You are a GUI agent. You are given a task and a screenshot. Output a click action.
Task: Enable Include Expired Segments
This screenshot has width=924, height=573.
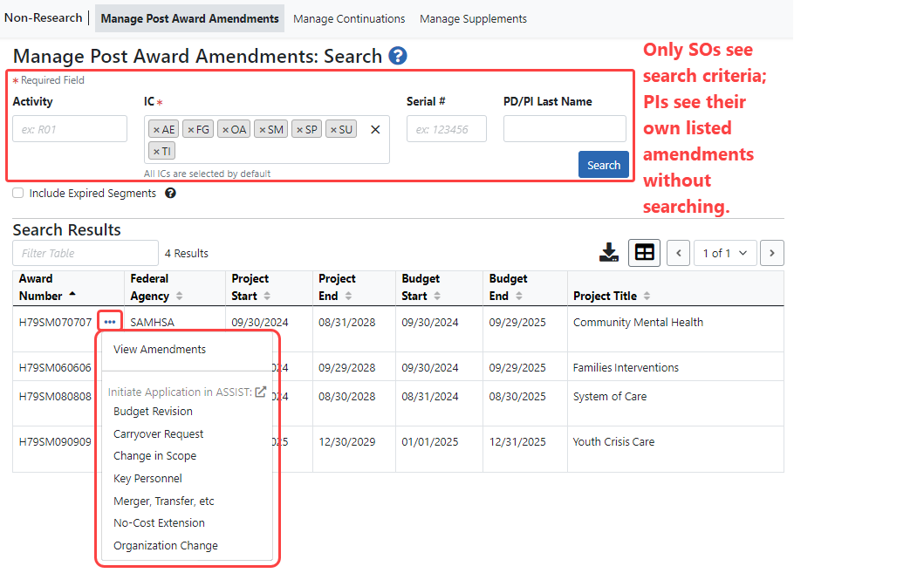[17, 193]
